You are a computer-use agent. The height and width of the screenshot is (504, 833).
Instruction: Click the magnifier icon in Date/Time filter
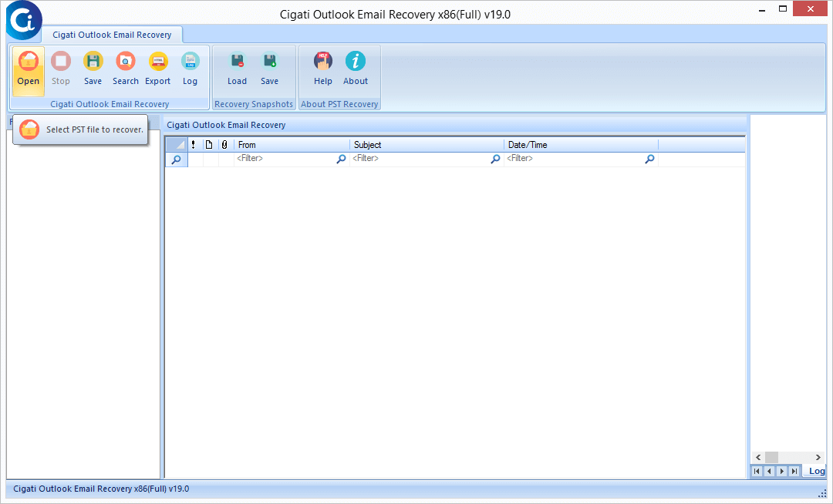[649, 159]
